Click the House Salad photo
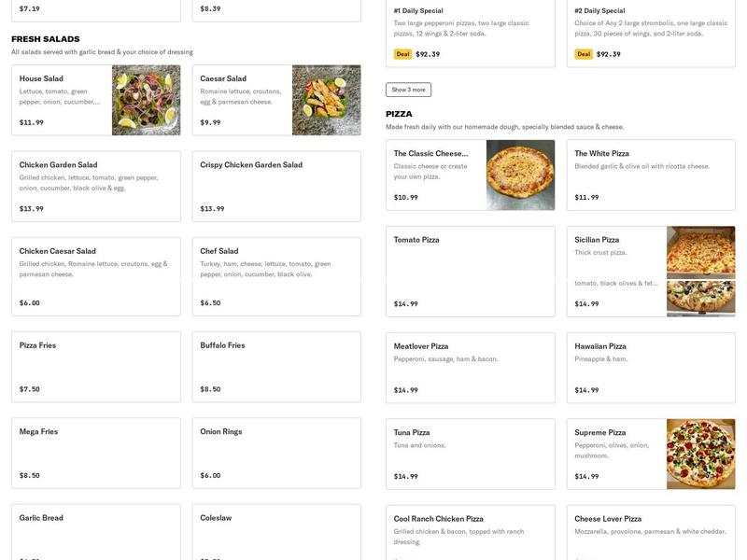Screen dimensions: 747x560 146,98
